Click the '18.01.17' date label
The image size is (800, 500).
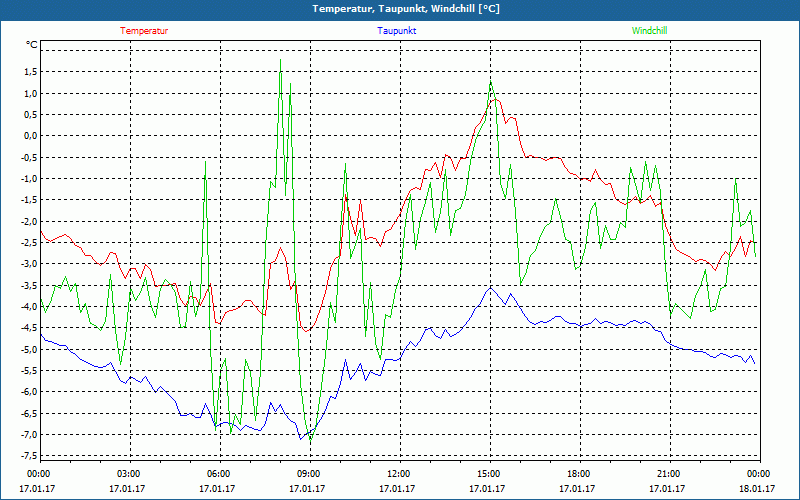pyautogui.click(x=757, y=488)
